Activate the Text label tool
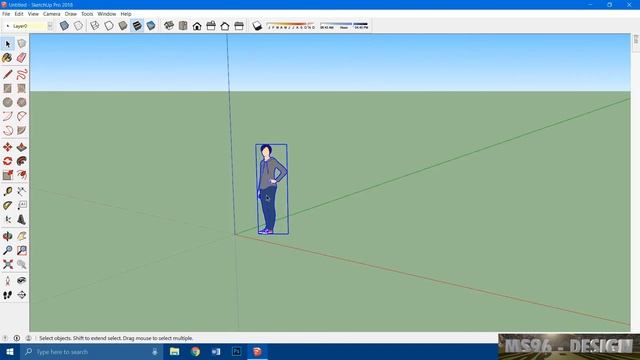The height and width of the screenshot is (360, 640). click(x=22, y=205)
